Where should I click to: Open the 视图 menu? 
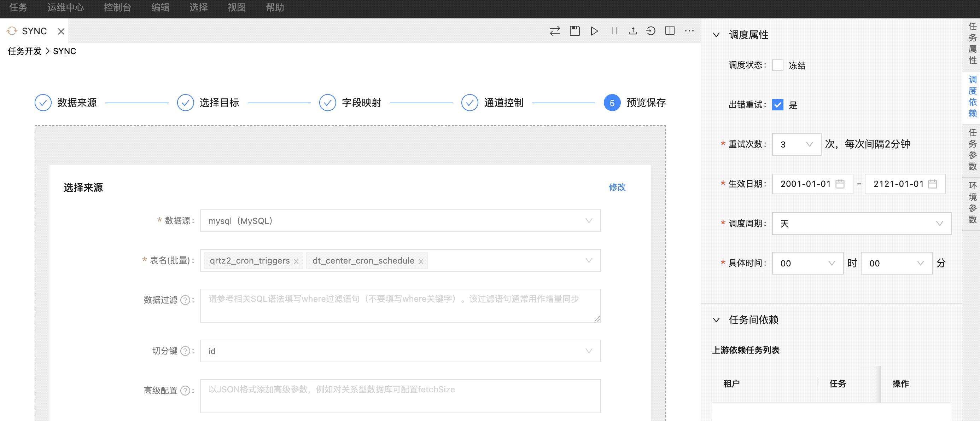[x=237, y=8]
